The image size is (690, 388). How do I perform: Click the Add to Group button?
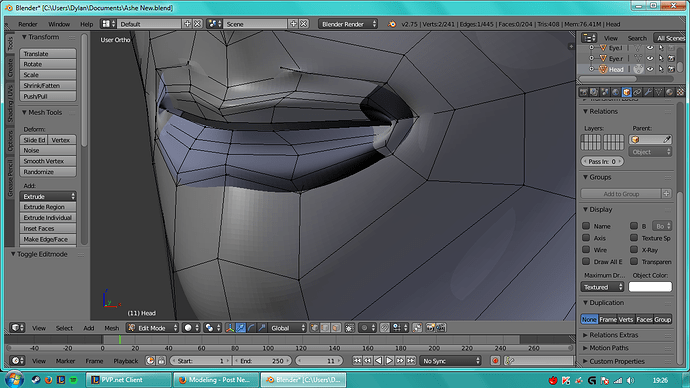tap(621, 194)
